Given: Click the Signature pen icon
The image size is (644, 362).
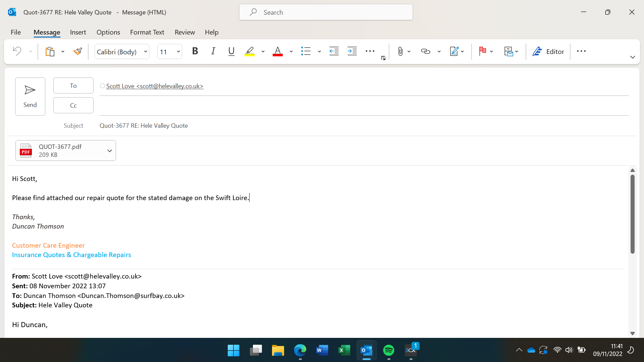Looking at the screenshot, I should (454, 51).
